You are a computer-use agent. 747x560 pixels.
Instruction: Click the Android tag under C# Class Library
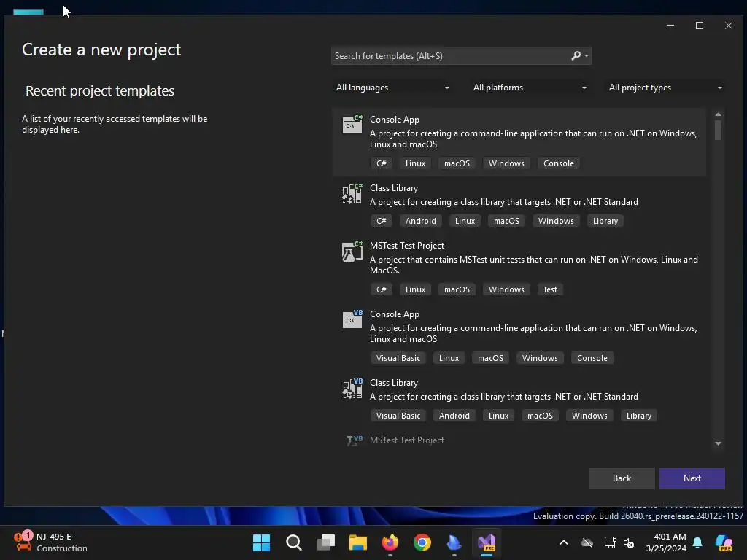[x=421, y=221]
